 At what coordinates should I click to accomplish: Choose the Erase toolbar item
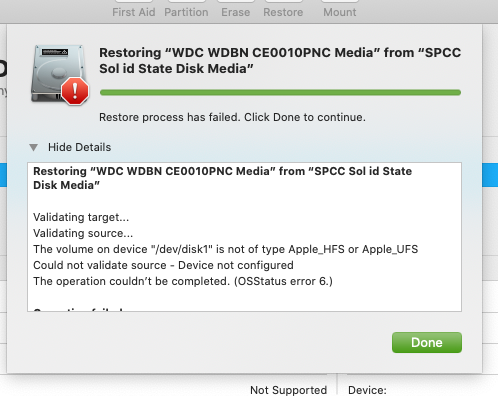click(x=236, y=12)
